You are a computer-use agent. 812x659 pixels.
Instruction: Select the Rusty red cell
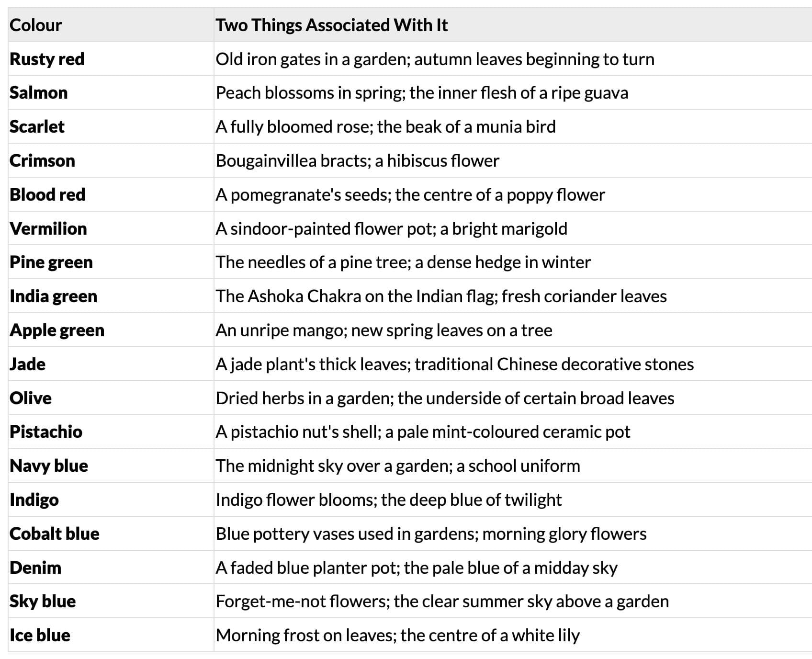(x=47, y=59)
